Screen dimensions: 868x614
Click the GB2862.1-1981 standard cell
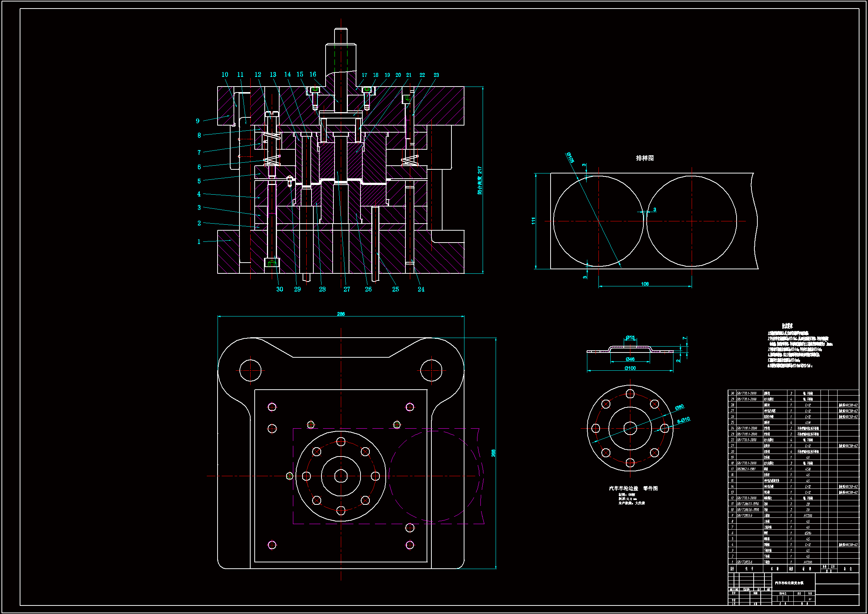746,469
